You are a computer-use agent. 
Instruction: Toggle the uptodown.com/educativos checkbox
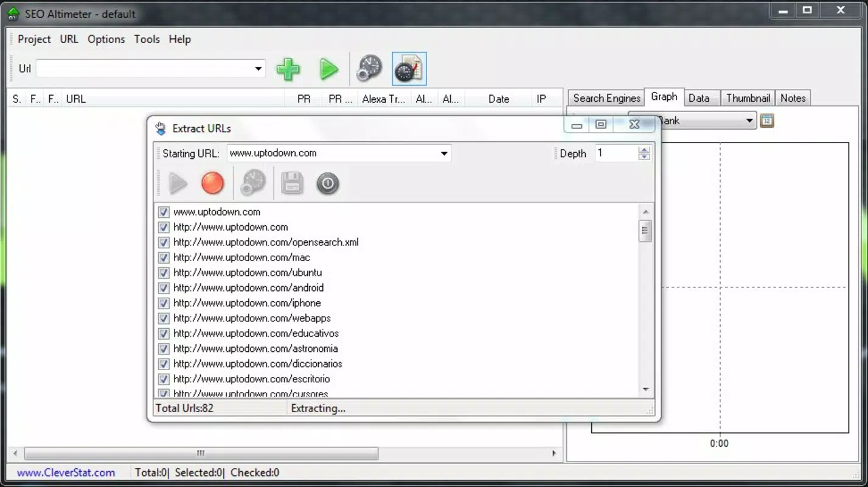coord(164,334)
